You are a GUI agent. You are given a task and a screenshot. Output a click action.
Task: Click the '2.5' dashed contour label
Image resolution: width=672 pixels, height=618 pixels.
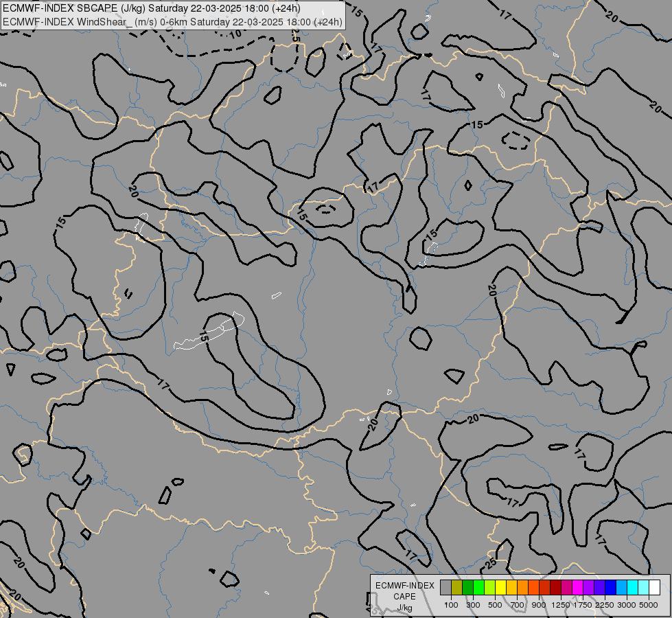click(x=296, y=36)
